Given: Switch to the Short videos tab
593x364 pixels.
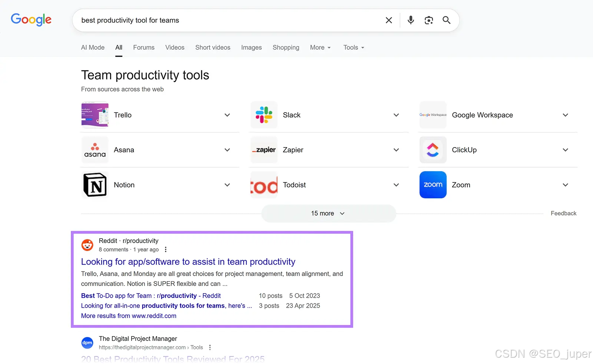Looking at the screenshot, I should [213, 47].
